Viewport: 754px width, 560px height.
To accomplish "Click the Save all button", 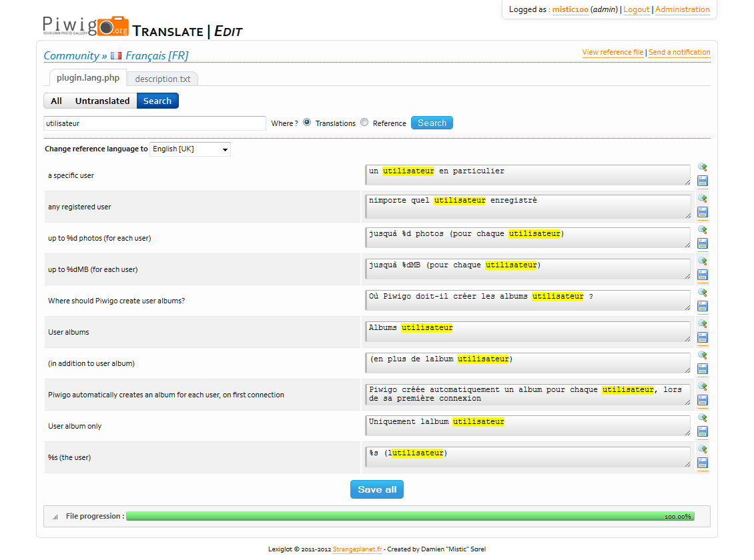I will tap(377, 489).
